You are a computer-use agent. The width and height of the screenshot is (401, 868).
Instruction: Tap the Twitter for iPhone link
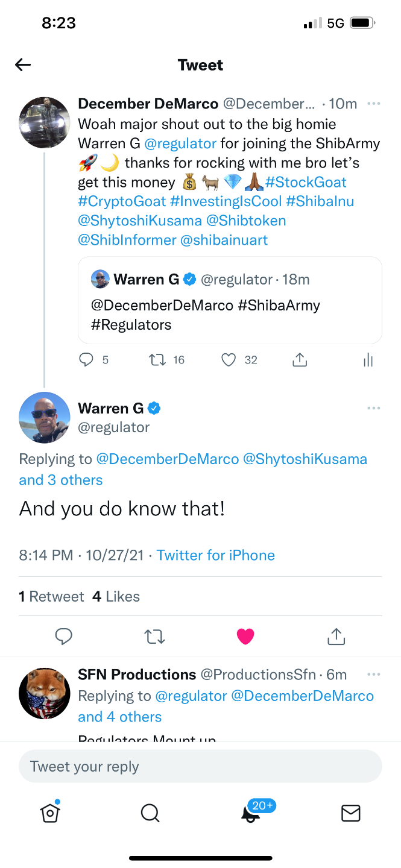coord(216,555)
